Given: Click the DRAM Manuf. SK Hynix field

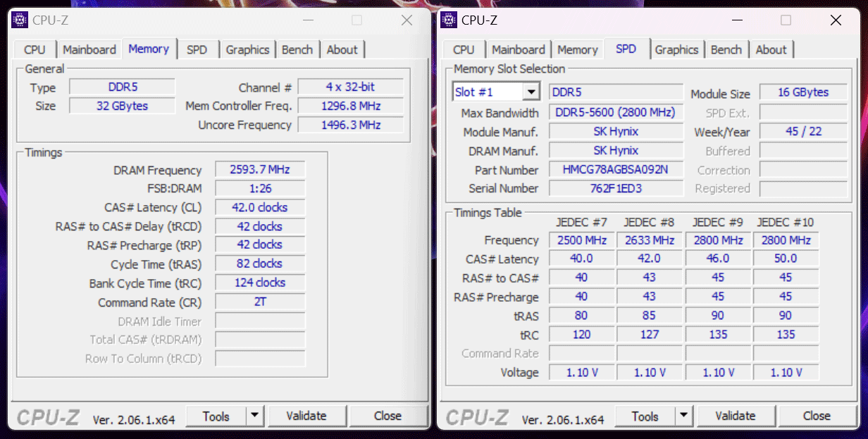Looking at the screenshot, I should tap(616, 150).
